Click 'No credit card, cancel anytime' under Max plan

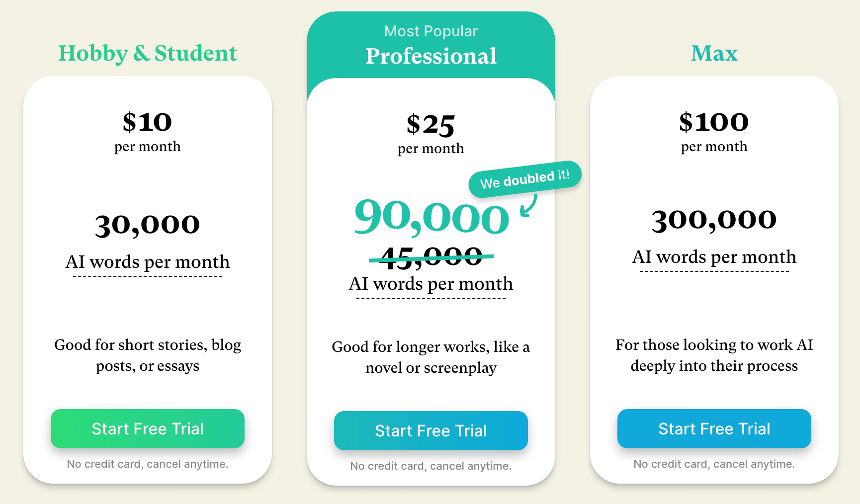714,464
